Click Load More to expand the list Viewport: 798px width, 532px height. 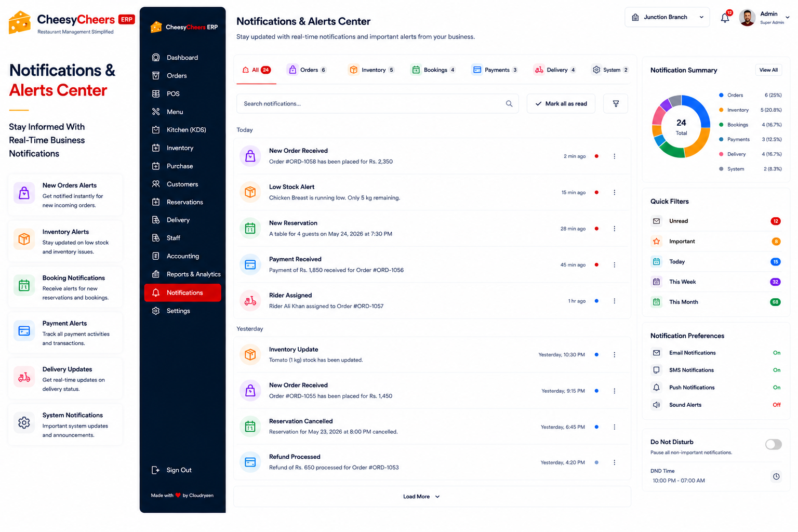coord(421,497)
